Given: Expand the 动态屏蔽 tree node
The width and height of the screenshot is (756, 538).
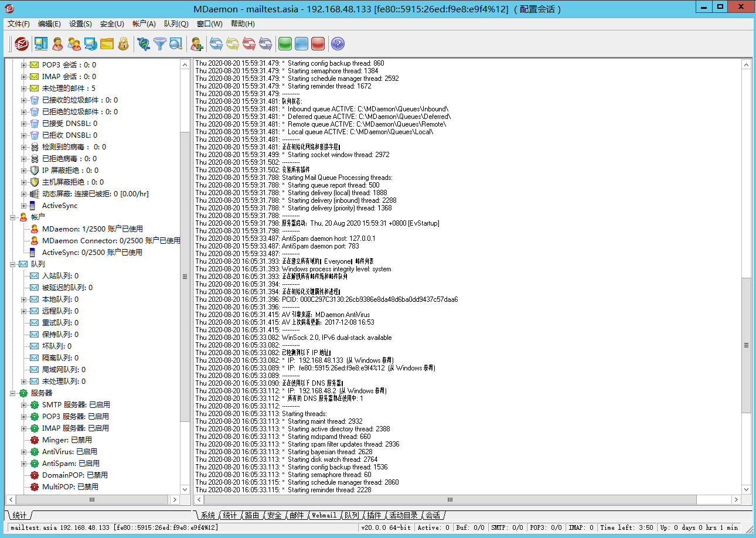Looking at the screenshot, I should pyautogui.click(x=24, y=194).
